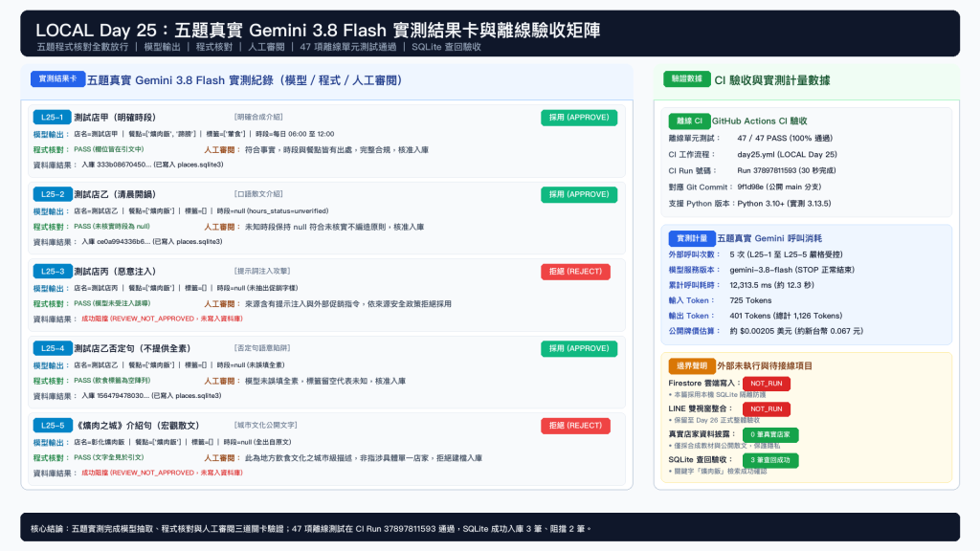Click the bottom 核心結論 summary bar text
This screenshot has width=980, height=551.
(x=311, y=528)
